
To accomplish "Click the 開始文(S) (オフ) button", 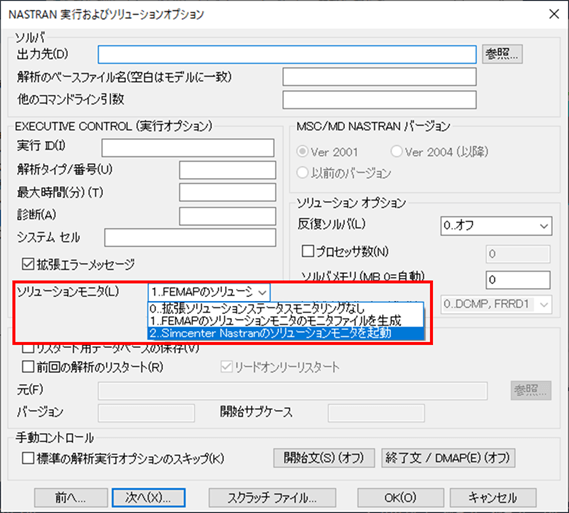I will [x=324, y=458].
